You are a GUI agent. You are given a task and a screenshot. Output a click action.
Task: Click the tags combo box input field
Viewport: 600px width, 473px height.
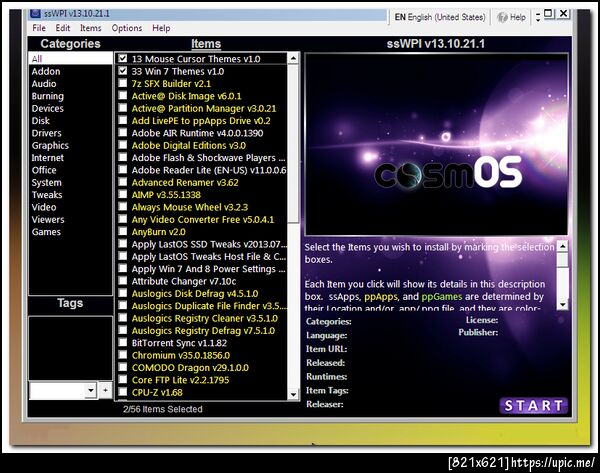click(57, 390)
